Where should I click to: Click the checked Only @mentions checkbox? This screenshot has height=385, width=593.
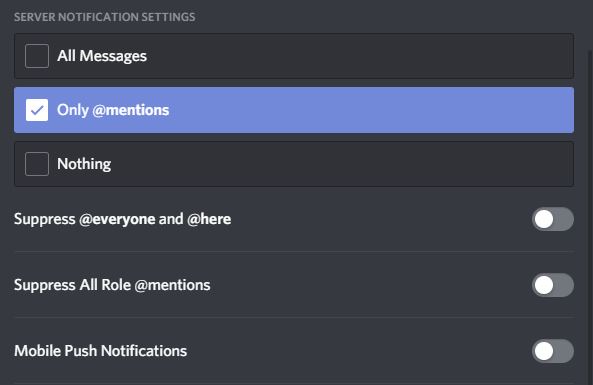(37, 110)
